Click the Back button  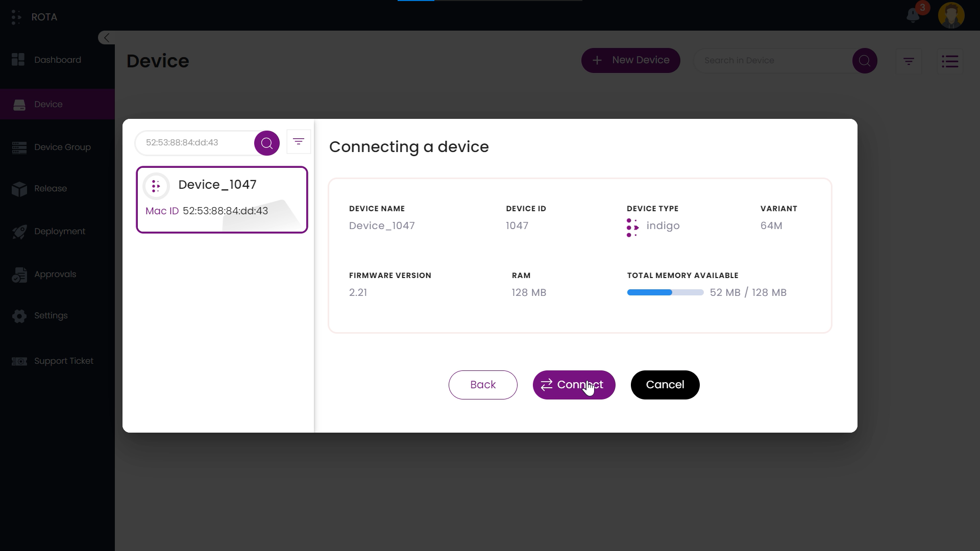(482, 385)
